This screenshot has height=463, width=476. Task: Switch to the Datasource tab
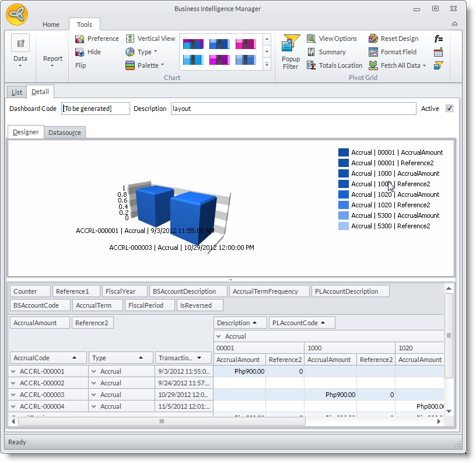pyautogui.click(x=65, y=133)
